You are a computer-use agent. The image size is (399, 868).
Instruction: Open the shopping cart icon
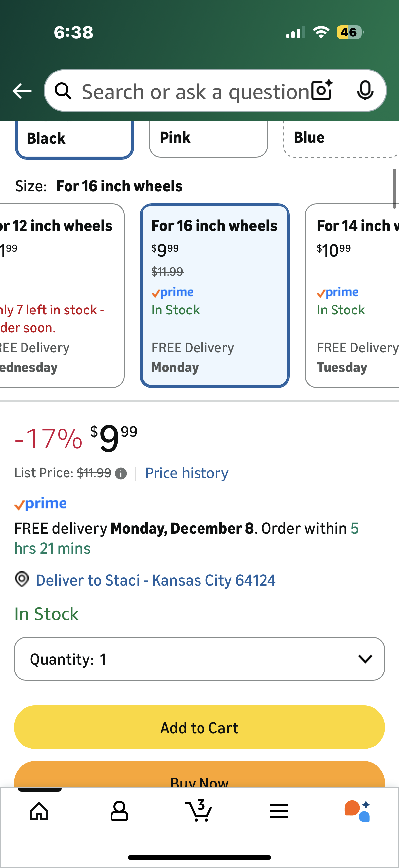click(x=199, y=810)
